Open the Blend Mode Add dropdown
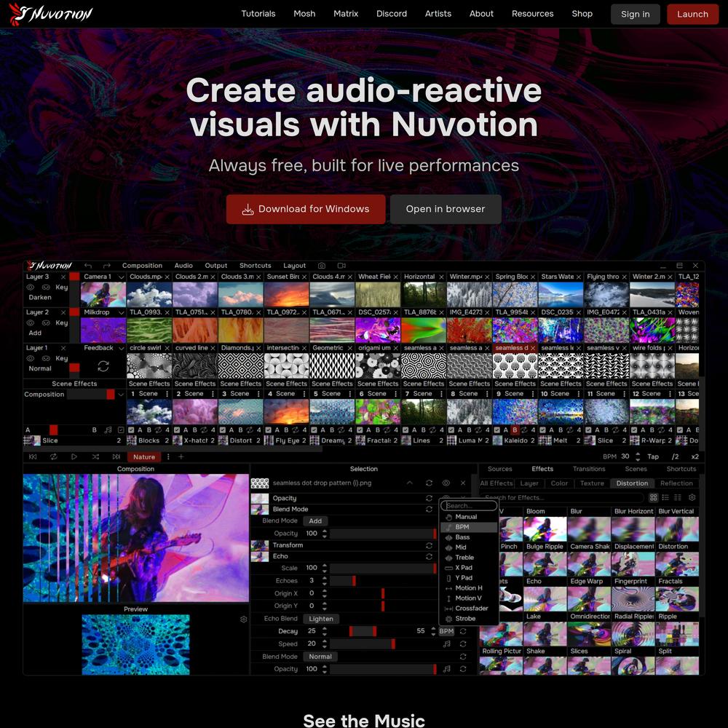This screenshot has width=728, height=728. [315, 521]
